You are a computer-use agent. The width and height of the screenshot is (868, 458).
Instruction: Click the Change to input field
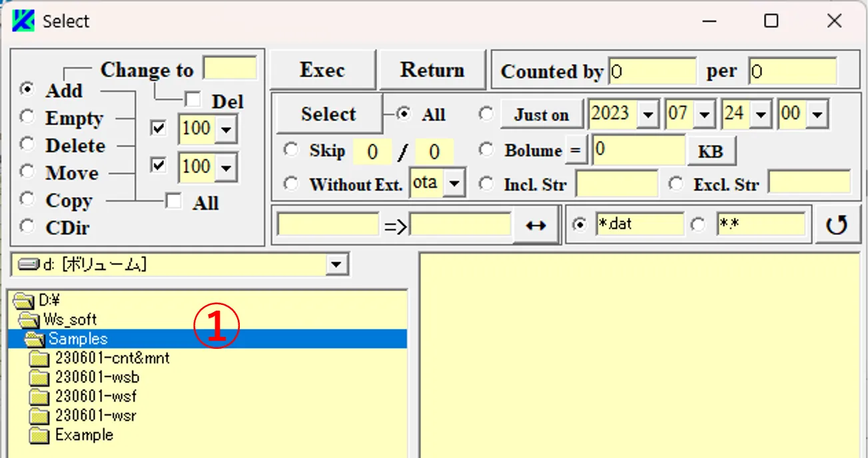pos(230,68)
